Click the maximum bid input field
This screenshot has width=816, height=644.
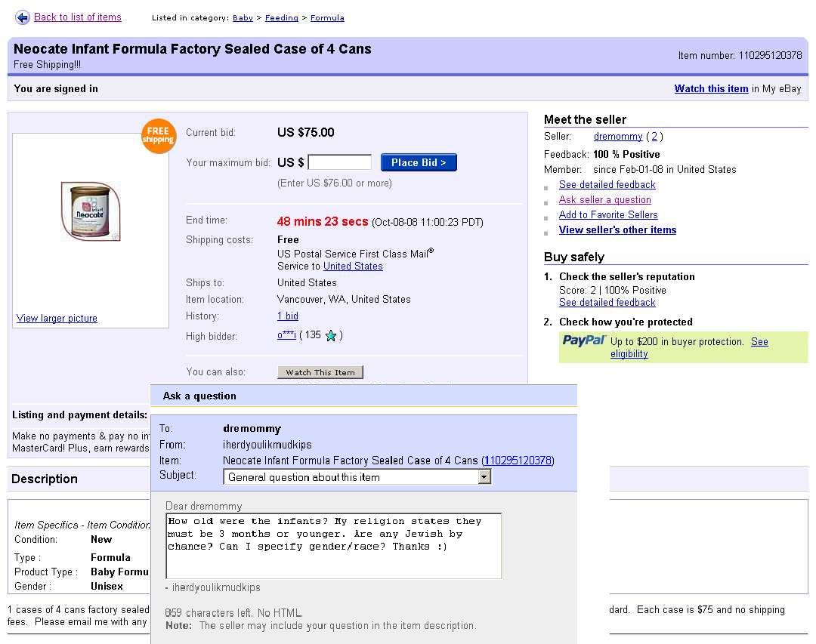click(x=340, y=162)
